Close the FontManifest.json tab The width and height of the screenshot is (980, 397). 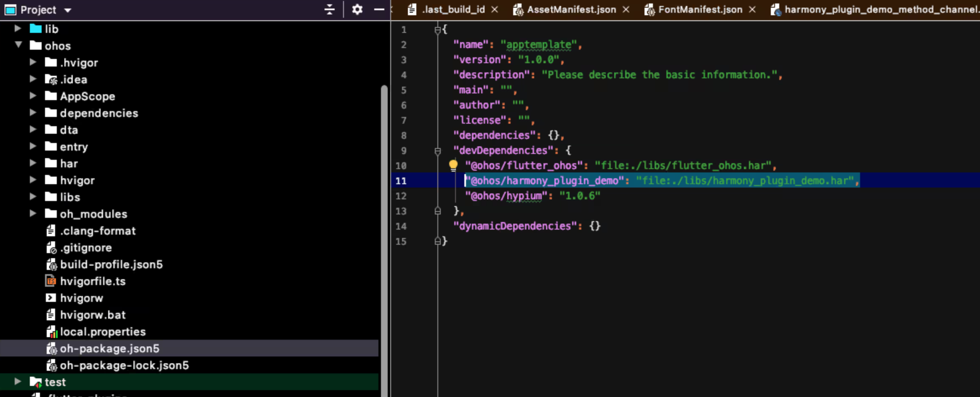752,9
